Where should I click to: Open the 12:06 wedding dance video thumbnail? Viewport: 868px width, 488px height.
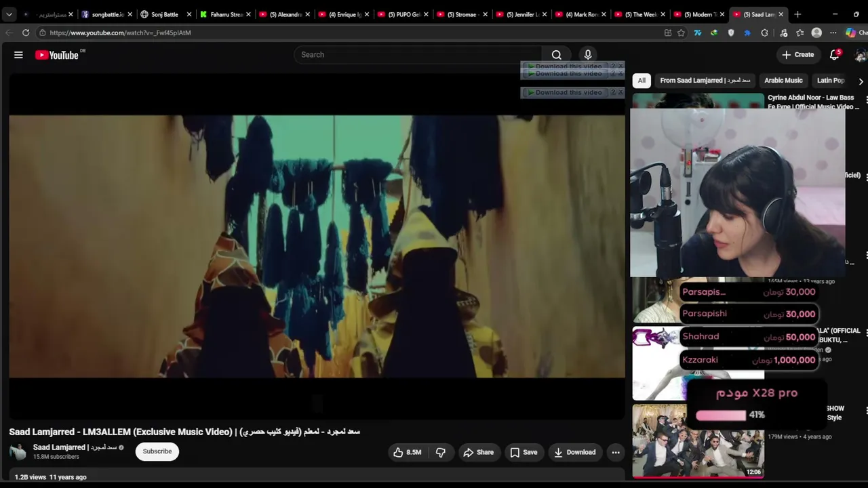[698, 441]
